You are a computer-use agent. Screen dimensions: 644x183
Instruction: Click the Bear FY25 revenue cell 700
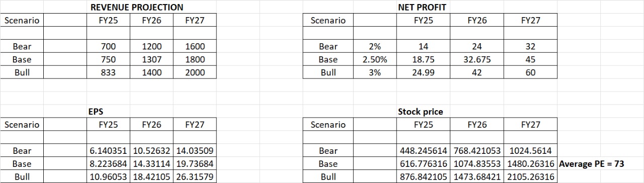pyautogui.click(x=108, y=46)
